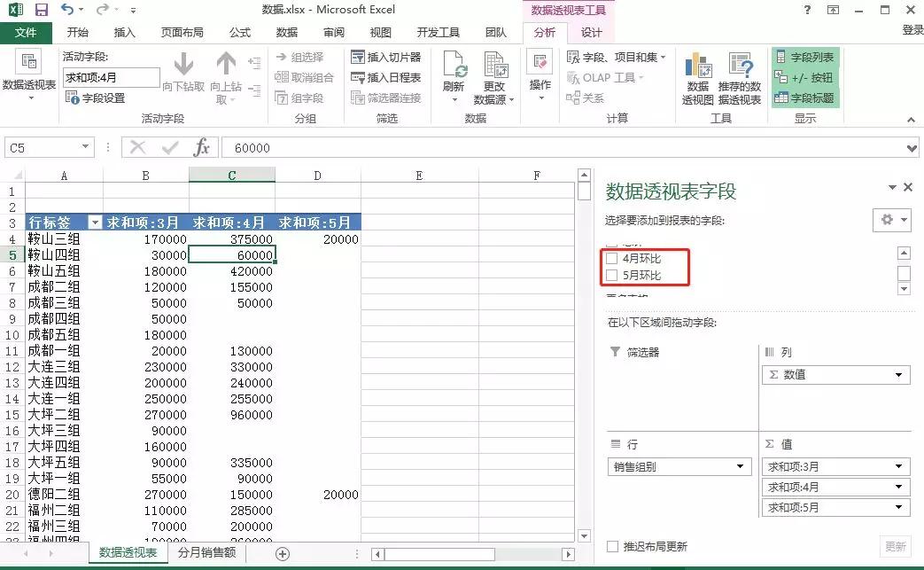Collapse the ribbon with the up chevron
This screenshot has width=924, height=570.
pos(911,120)
